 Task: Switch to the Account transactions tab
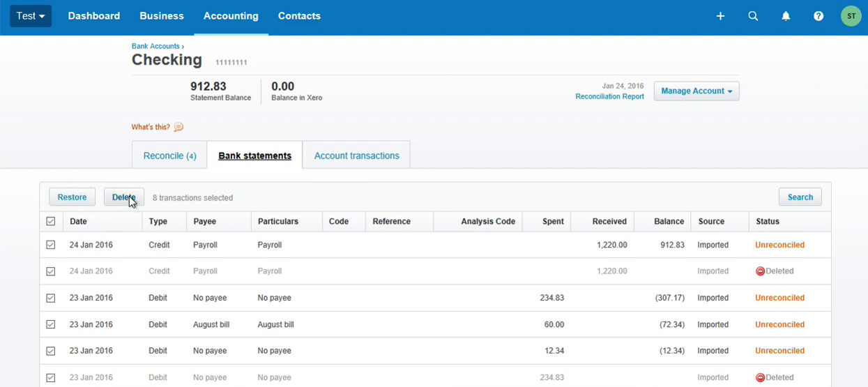click(356, 155)
